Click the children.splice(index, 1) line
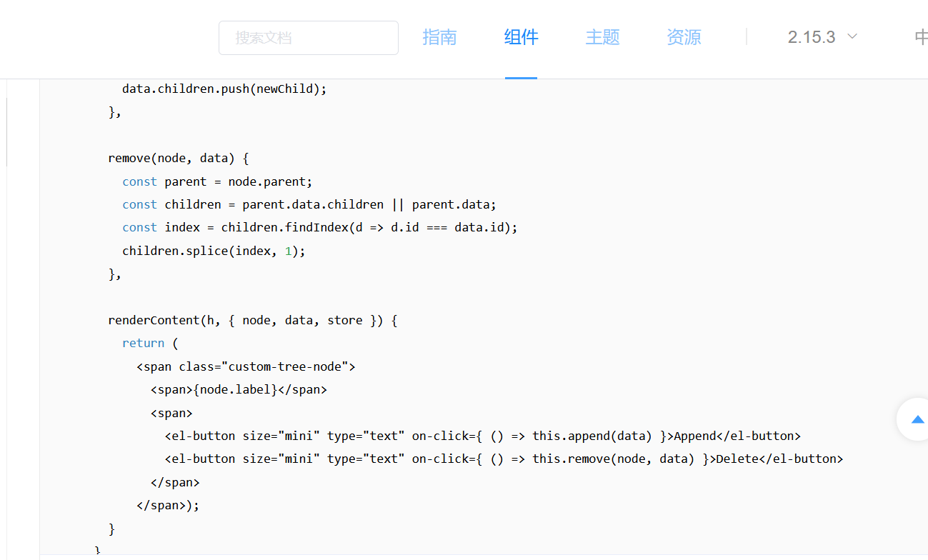Image resolution: width=928 pixels, height=560 pixels. pos(214,251)
